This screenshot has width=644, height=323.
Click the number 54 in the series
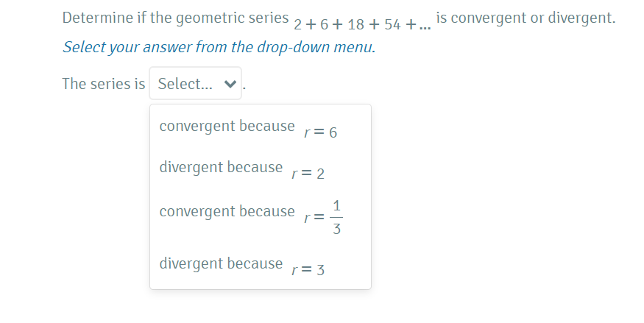[392, 24]
